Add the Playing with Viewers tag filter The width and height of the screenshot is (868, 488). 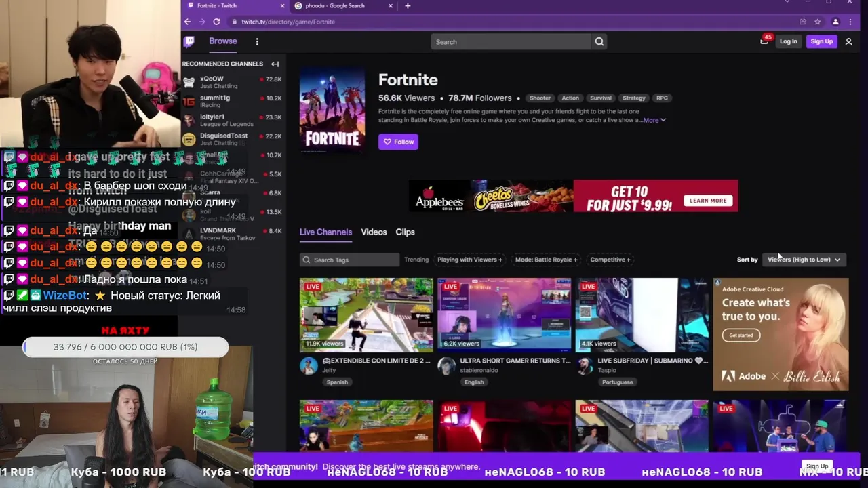[470, 260]
